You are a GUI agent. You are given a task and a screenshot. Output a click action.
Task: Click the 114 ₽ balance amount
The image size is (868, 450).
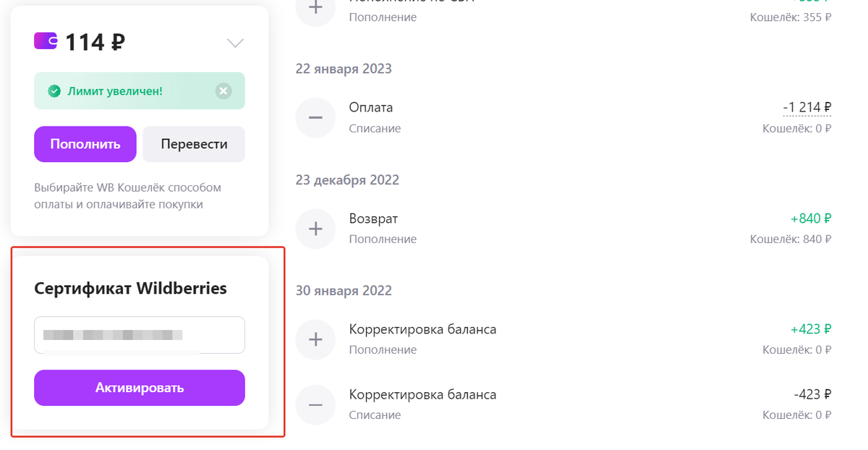click(95, 43)
